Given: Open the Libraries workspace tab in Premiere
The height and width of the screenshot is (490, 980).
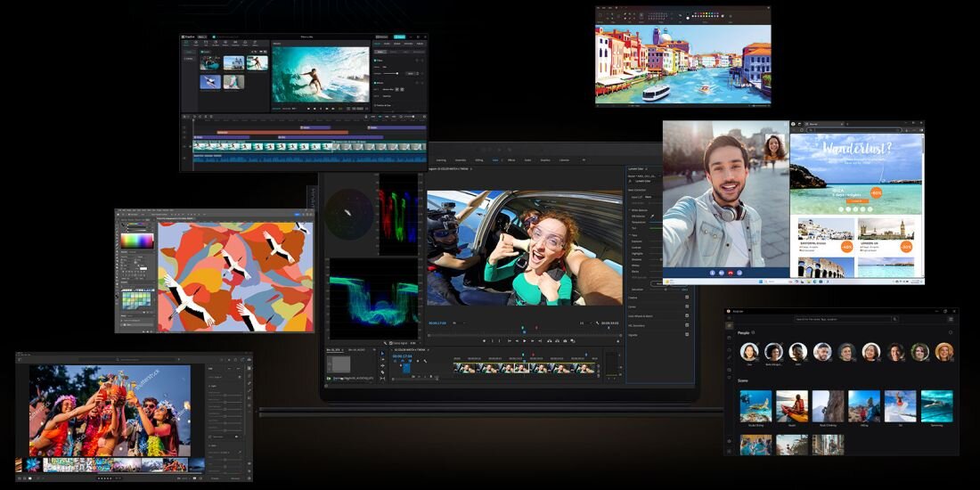Looking at the screenshot, I should [x=564, y=160].
